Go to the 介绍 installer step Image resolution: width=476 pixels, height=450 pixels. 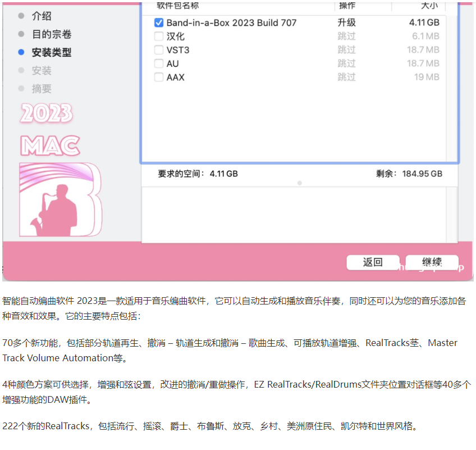click(x=42, y=16)
